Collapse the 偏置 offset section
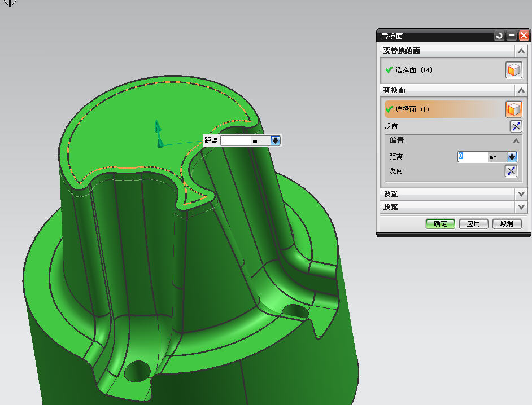Screen dimensions: 532x405 coord(516,140)
